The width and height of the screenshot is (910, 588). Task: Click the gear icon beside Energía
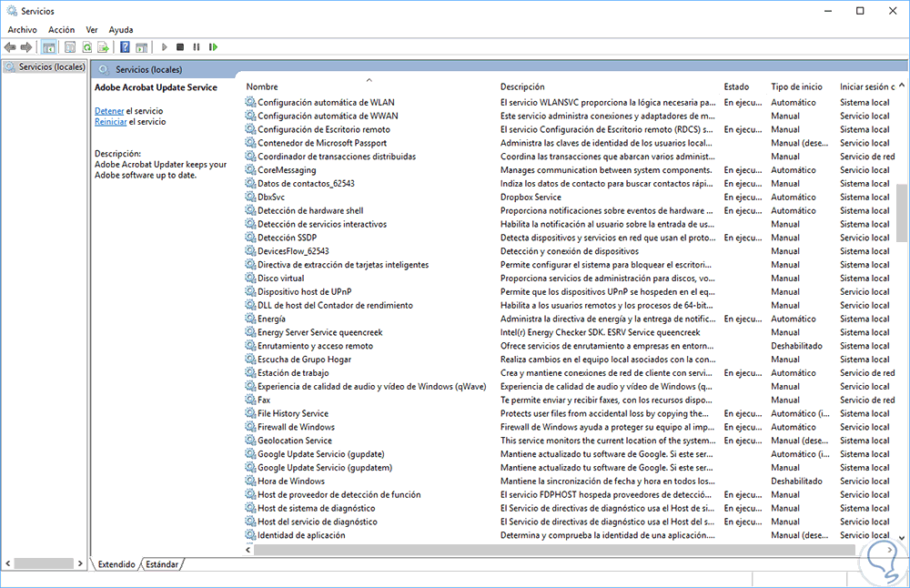250,318
